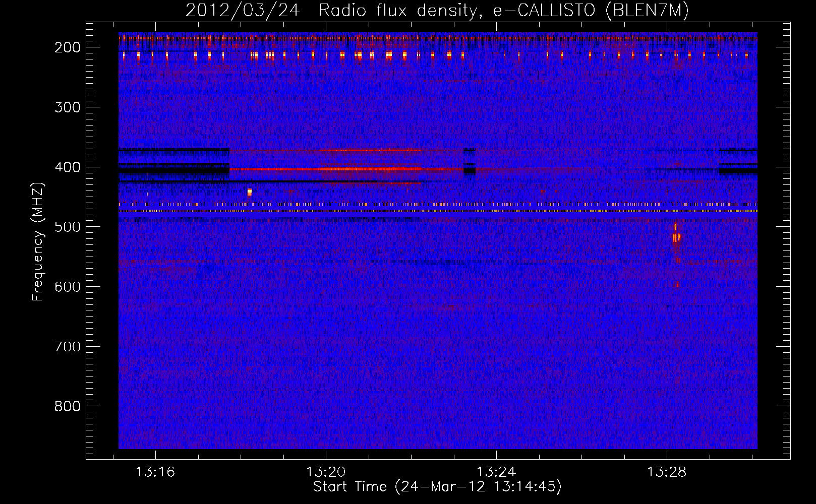
Task: Click the 13:20 time tick label
Action: (326, 472)
